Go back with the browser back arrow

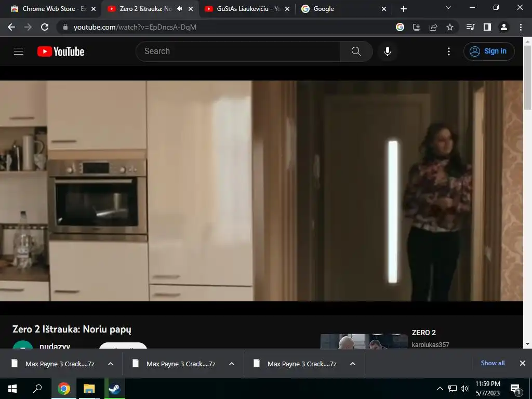[11, 27]
